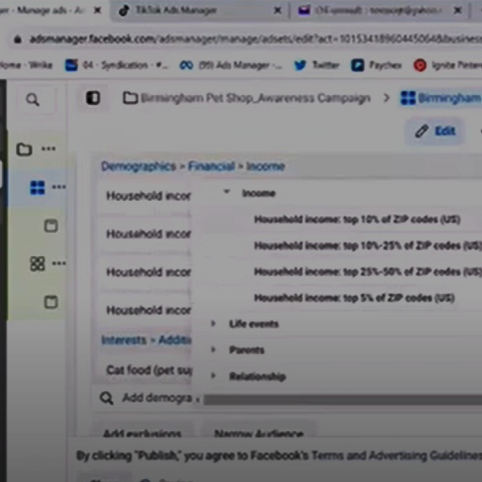This screenshot has width=482, height=482.
Task: Close the TikTok Ads Manager tab
Action: pyautogui.click(x=277, y=10)
